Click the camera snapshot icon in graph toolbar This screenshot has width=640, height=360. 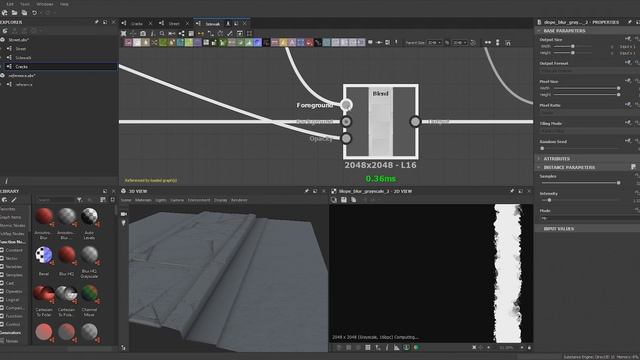[143, 33]
